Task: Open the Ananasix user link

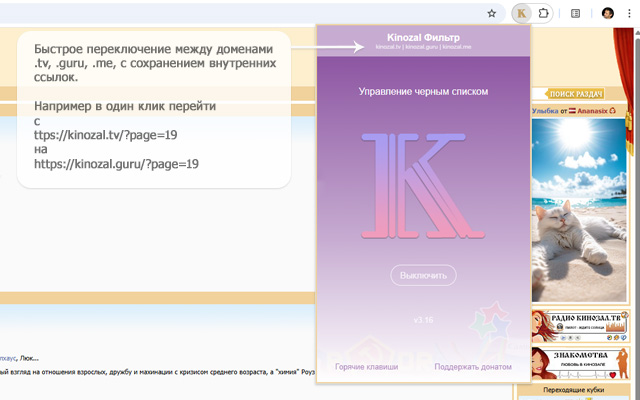Action: 592,111
